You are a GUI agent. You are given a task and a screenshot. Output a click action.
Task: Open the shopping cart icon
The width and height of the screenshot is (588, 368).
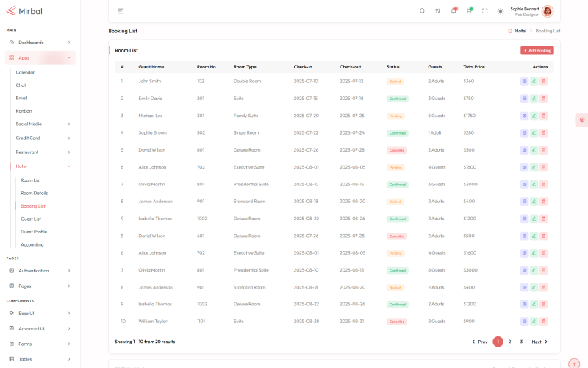[469, 11]
